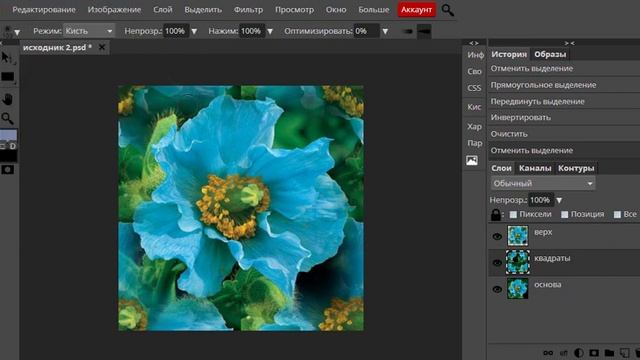Viewport: 640px width, 360px height.
Task: Expand the Непрозр. slider arrow in options bar
Action: coord(194,31)
